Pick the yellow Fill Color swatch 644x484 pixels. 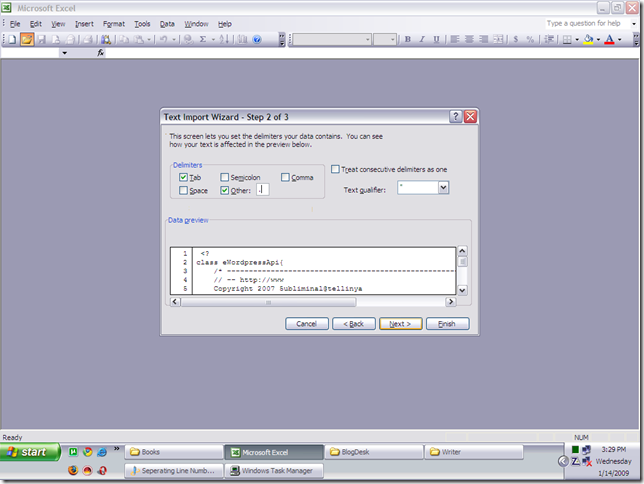pyautogui.click(x=589, y=39)
